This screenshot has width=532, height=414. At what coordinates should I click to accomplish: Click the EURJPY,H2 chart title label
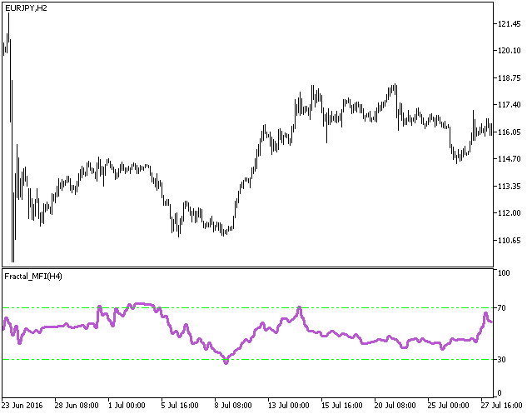[x=25, y=7]
